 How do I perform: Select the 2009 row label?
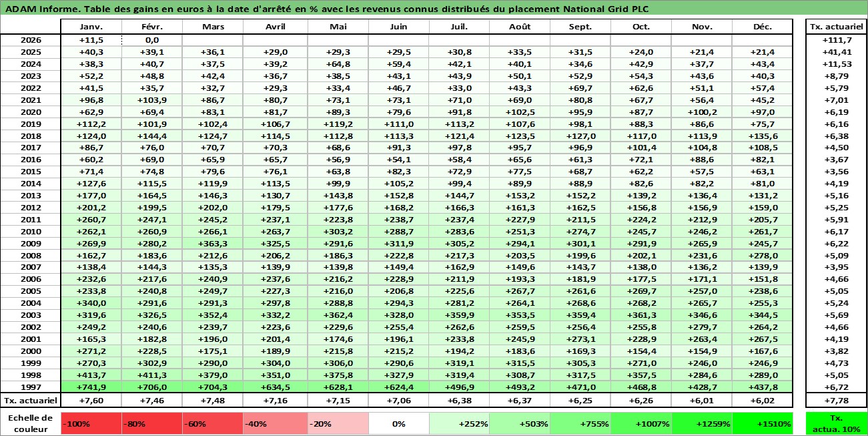[31, 244]
